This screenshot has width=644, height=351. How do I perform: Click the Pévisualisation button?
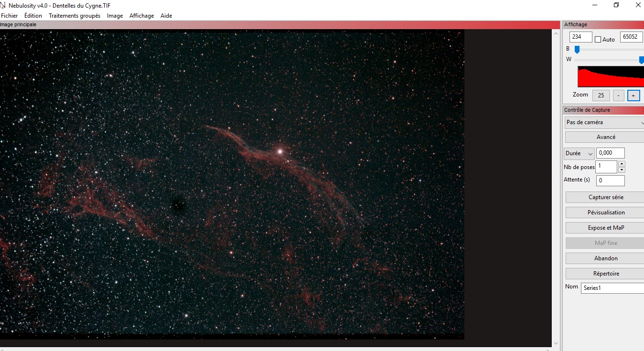605,213
